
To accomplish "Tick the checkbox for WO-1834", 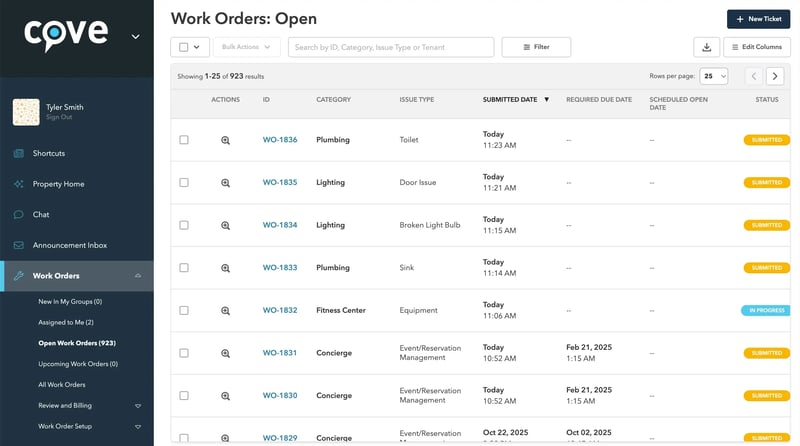I will click(184, 225).
